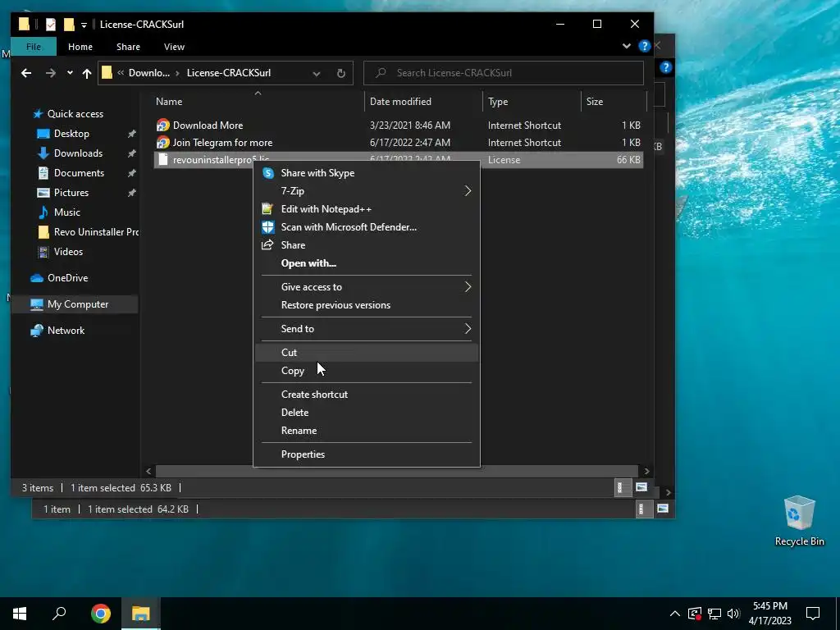This screenshot has height=630, width=840.
Task: Click the horizontal scrollbar in file list
Action: coord(396,471)
